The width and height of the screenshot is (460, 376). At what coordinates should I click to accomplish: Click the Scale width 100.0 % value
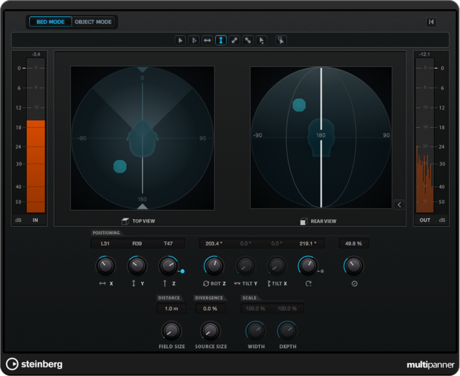click(x=256, y=309)
